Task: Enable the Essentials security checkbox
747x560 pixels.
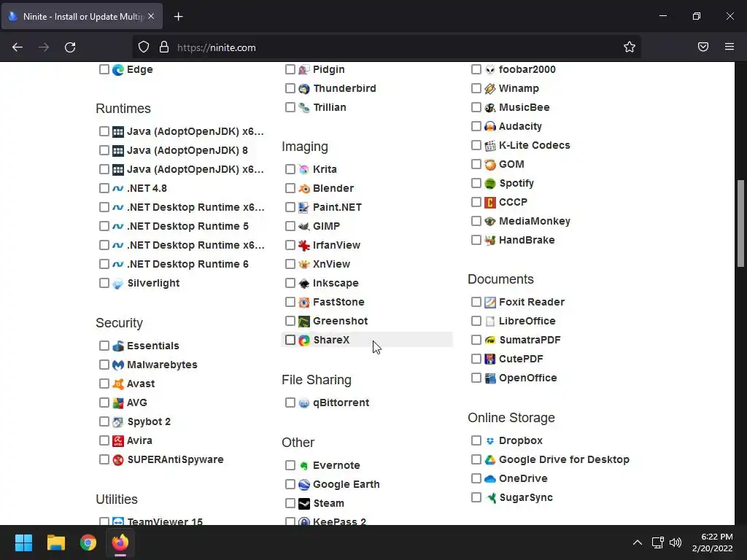Action: 104,345
